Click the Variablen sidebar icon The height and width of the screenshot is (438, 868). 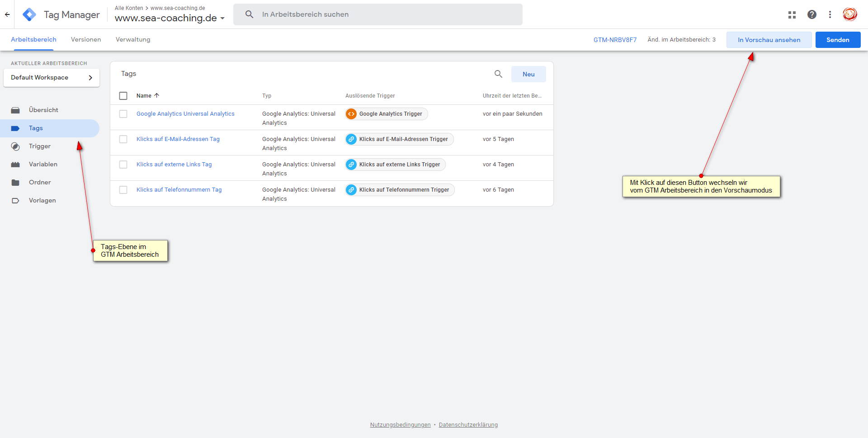tap(15, 165)
